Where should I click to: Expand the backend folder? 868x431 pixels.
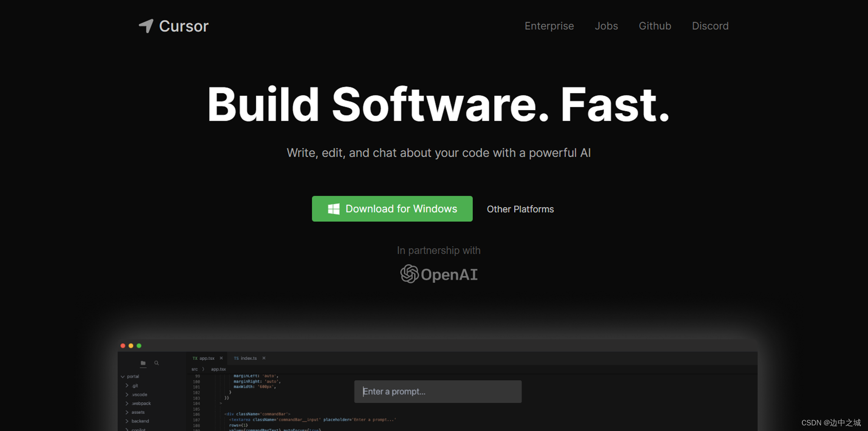[127, 421]
